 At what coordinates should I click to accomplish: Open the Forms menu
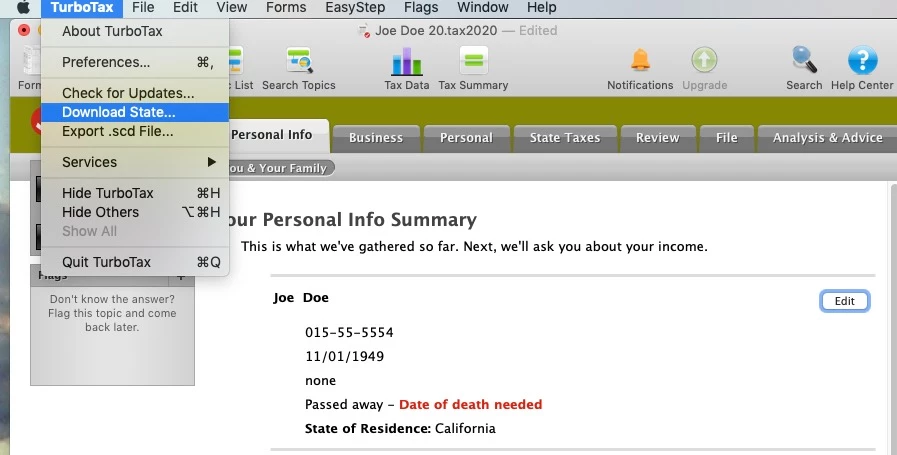pyautogui.click(x=286, y=7)
